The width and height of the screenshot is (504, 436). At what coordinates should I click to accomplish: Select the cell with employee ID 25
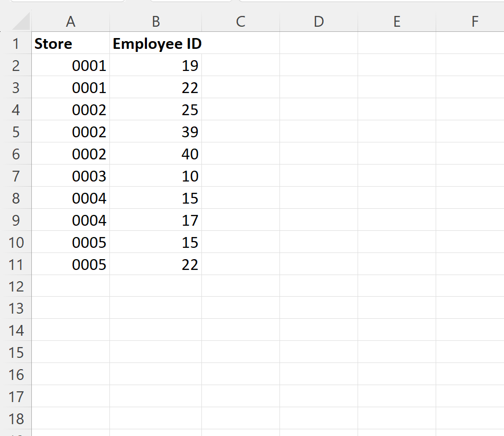click(x=155, y=110)
